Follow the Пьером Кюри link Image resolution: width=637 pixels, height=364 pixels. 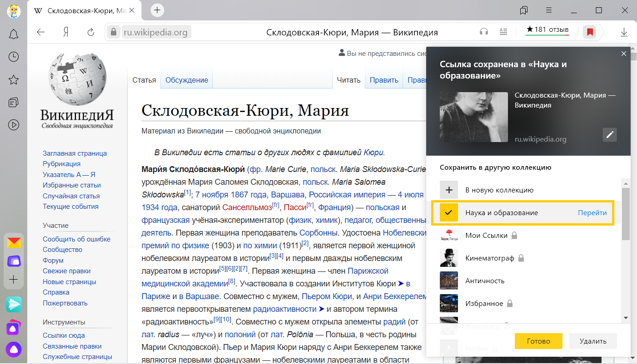327,296
